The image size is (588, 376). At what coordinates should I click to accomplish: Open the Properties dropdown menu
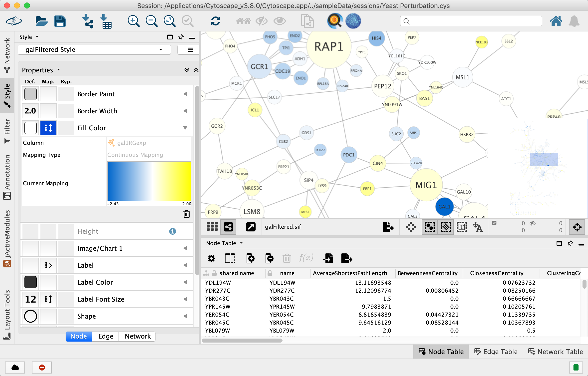click(x=41, y=70)
